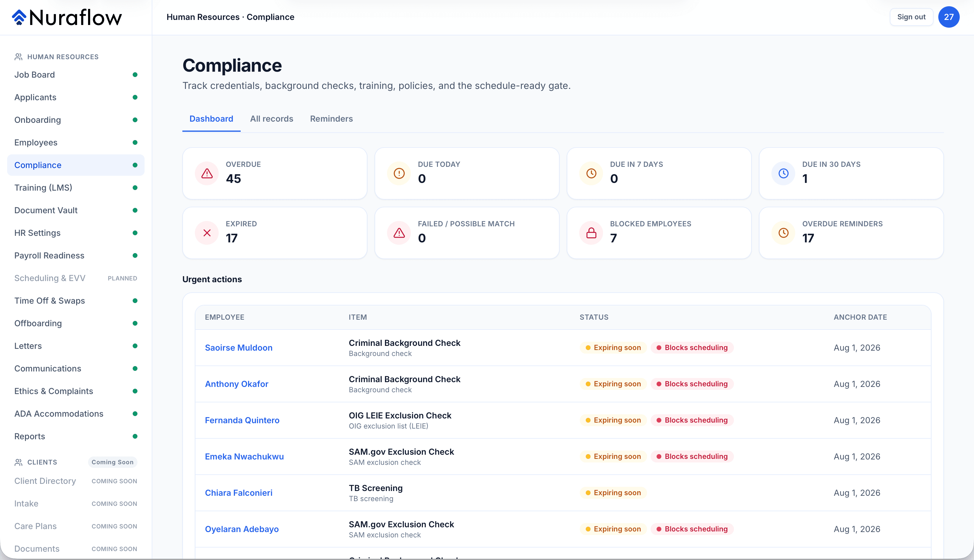
Task: Open Chiara Falconieri's employee link
Action: [x=239, y=493]
